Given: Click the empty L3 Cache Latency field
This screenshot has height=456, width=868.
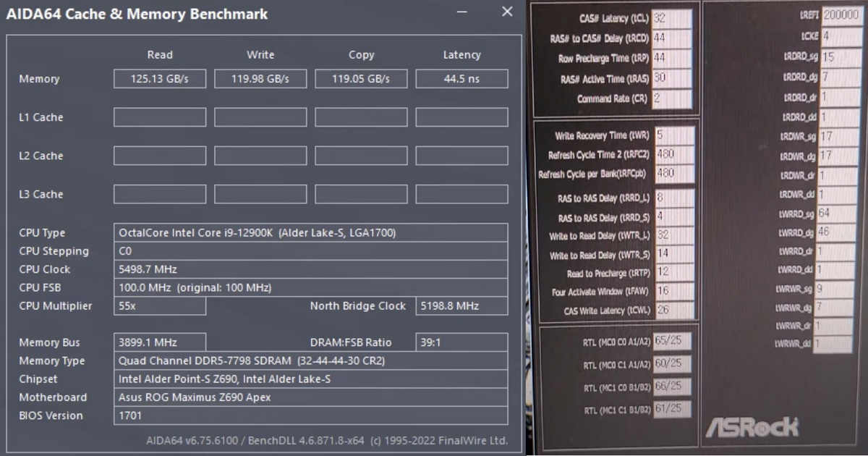Looking at the screenshot, I should pos(461,194).
